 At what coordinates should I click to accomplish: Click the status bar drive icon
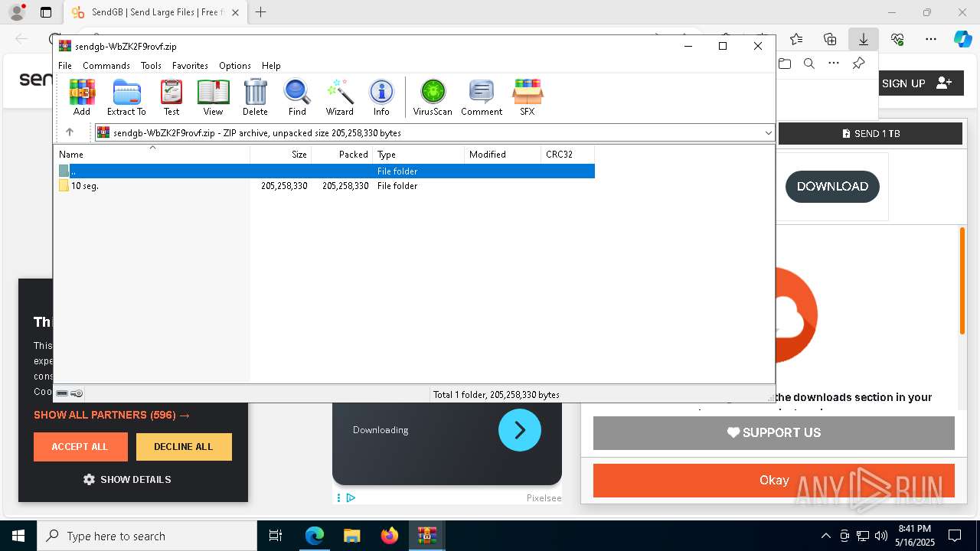(x=62, y=393)
